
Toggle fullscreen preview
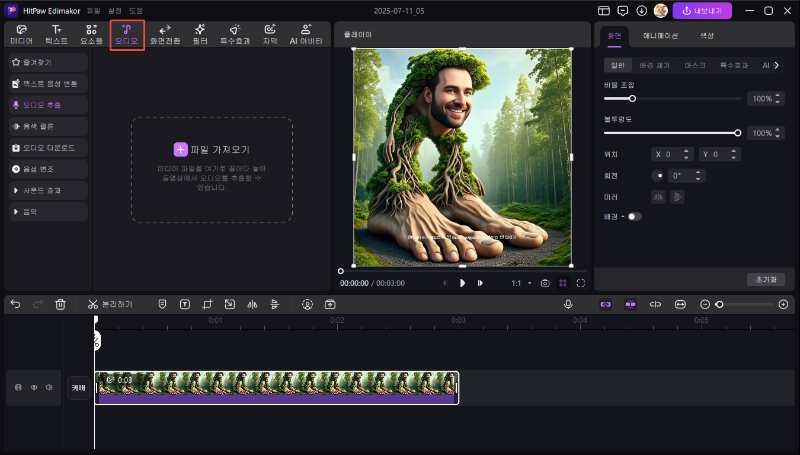tap(581, 283)
